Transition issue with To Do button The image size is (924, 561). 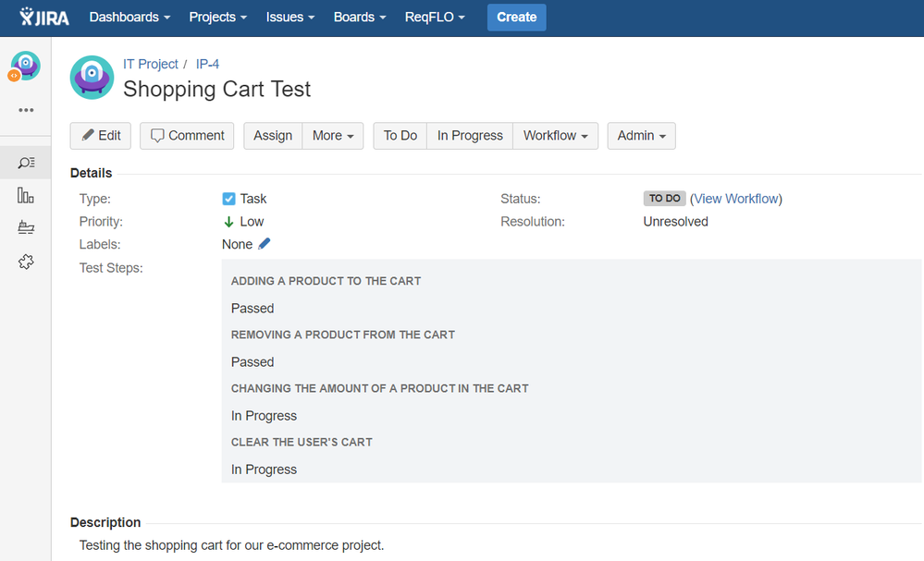[x=400, y=136]
